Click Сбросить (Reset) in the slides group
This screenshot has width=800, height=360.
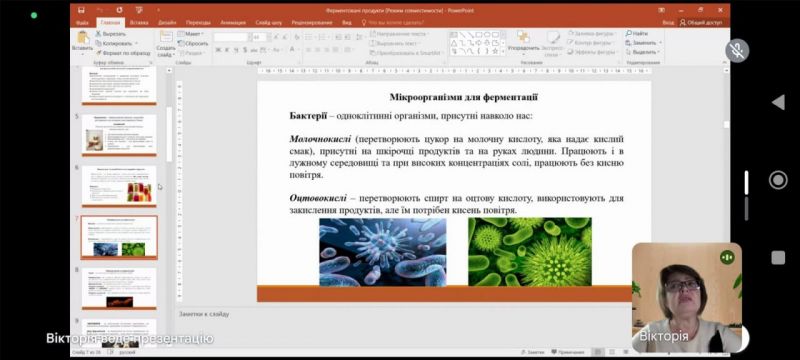coord(192,43)
